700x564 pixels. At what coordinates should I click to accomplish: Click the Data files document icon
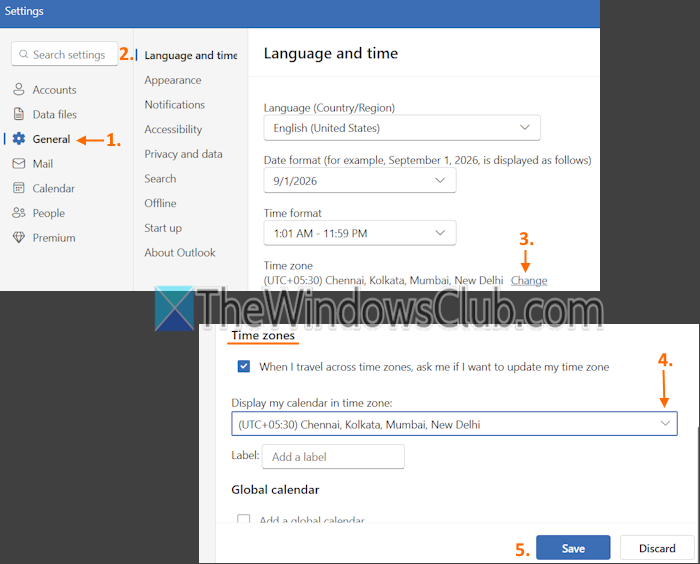point(19,114)
